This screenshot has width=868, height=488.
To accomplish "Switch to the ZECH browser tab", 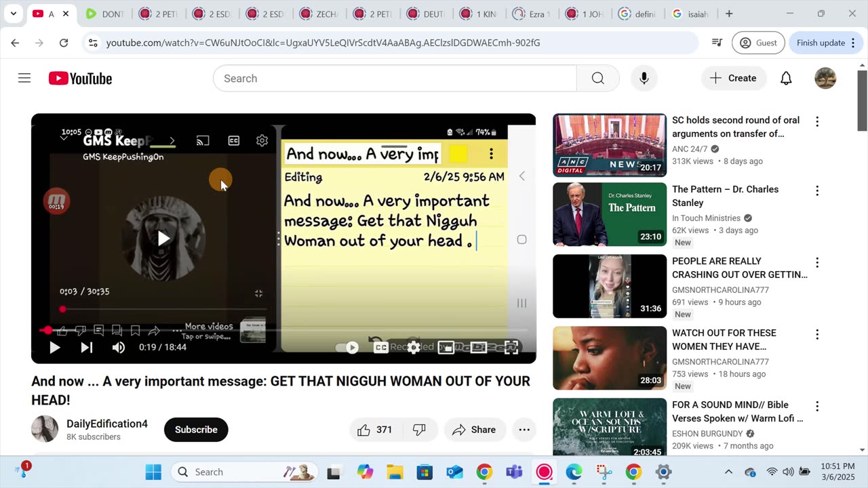I will coord(319,14).
